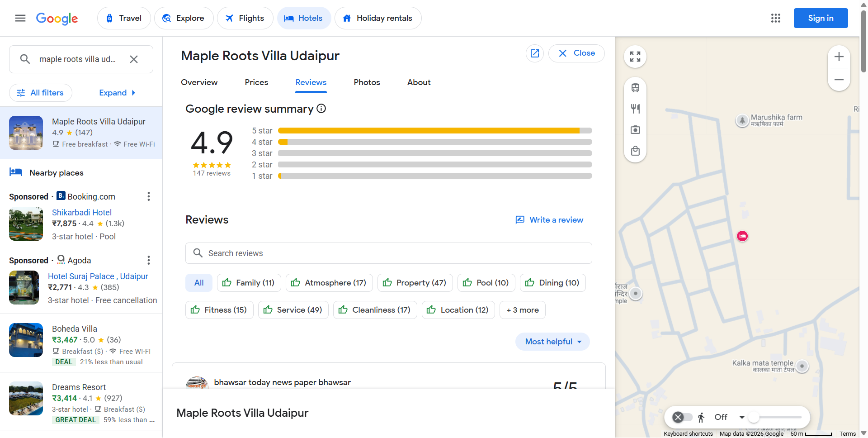Open Dreams Resort thumbnail image

click(26, 399)
